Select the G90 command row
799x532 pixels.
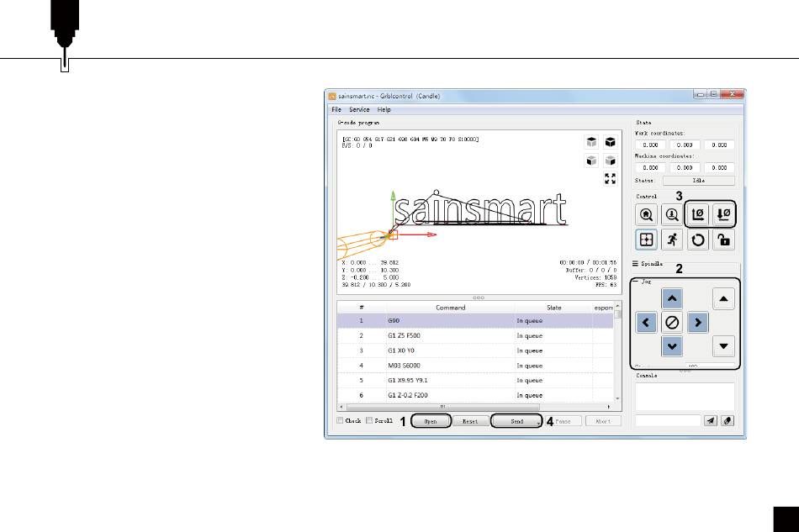tap(475, 321)
